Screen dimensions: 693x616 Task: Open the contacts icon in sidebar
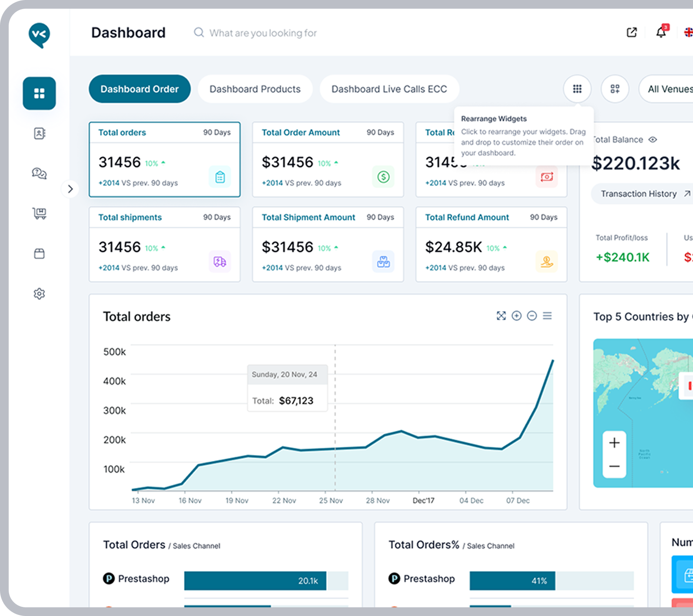pyautogui.click(x=39, y=133)
